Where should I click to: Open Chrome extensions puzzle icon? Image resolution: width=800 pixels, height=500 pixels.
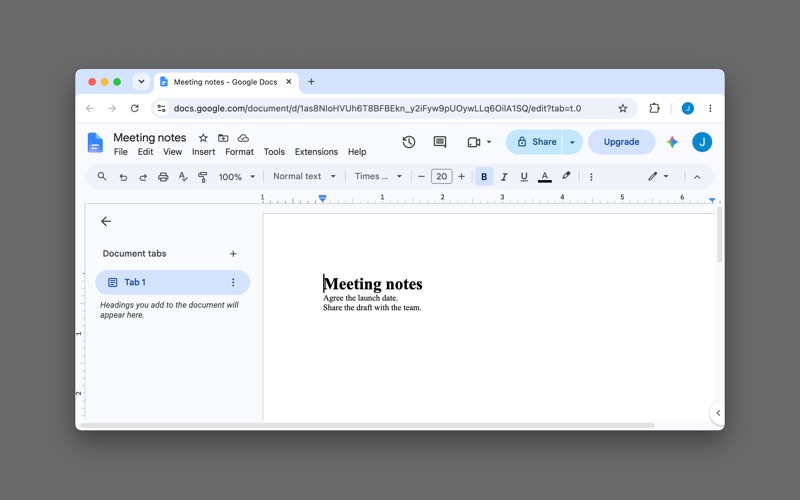pyautogui.click(x=654, y=108)
